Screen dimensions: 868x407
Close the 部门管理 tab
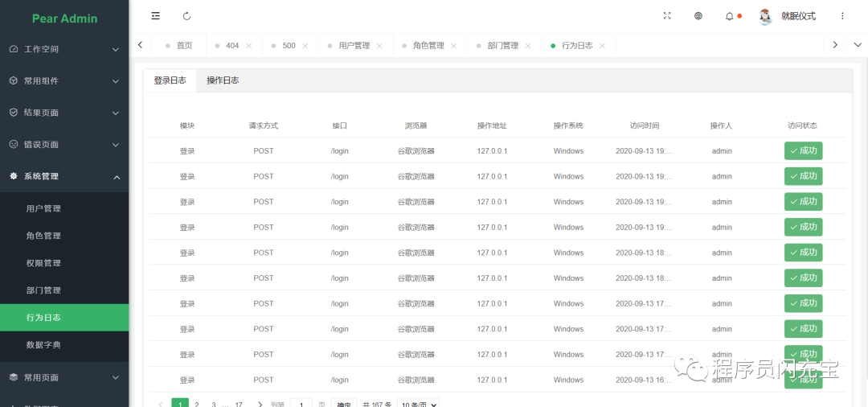point(528,46)
